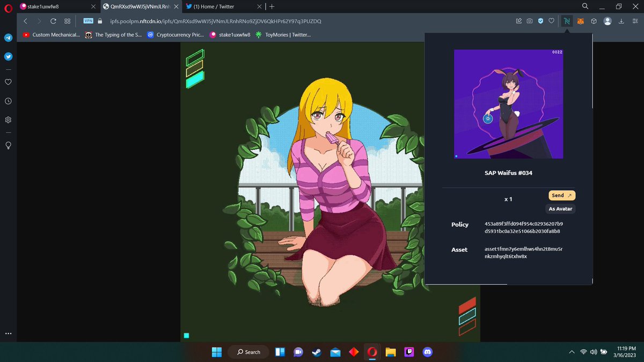This screenshot has width=644, height=362.
Task: Take a snapshot with camera icon
Action: [x=530, y=21]
